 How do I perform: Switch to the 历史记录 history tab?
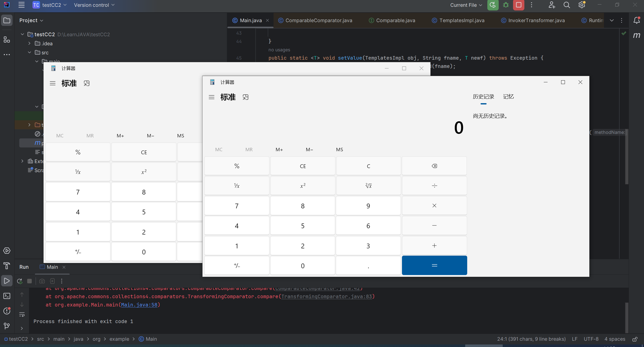click(x=483, y=96)
